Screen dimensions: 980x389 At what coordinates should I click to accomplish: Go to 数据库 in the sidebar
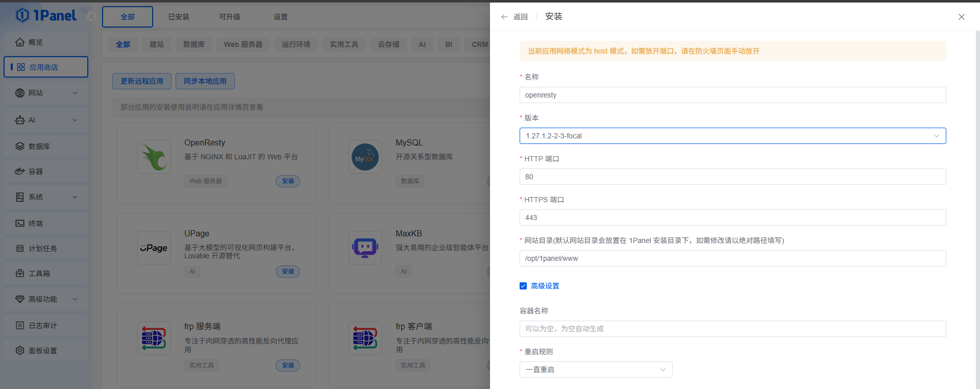[x=46, y=147]
